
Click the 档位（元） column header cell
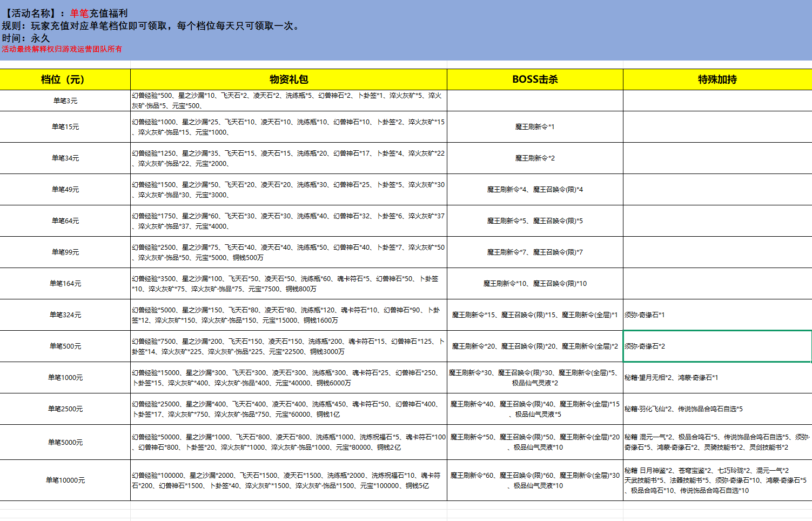(65, 79)
